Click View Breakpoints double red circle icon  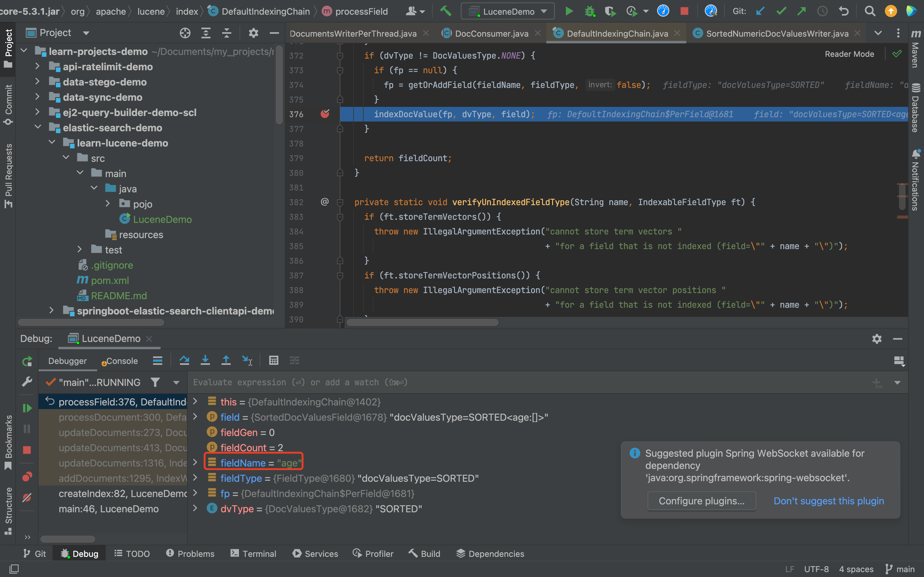tap(27, 477)
